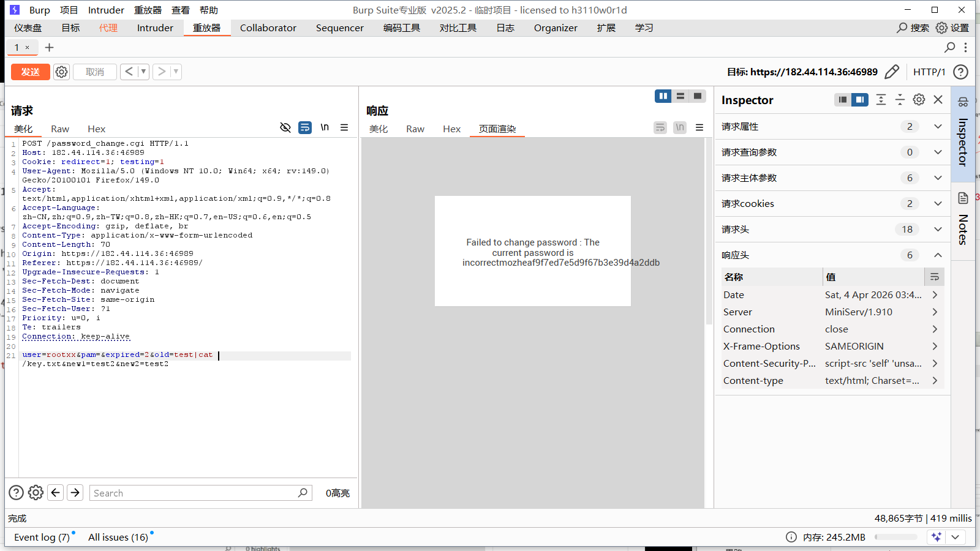Dock Inspector panel to right layout icon

pos(860,100)
